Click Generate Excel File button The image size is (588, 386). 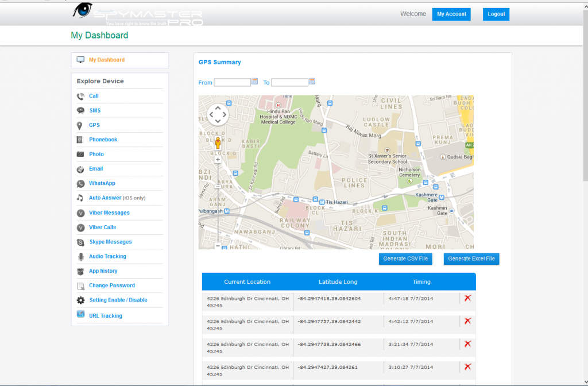471,259
